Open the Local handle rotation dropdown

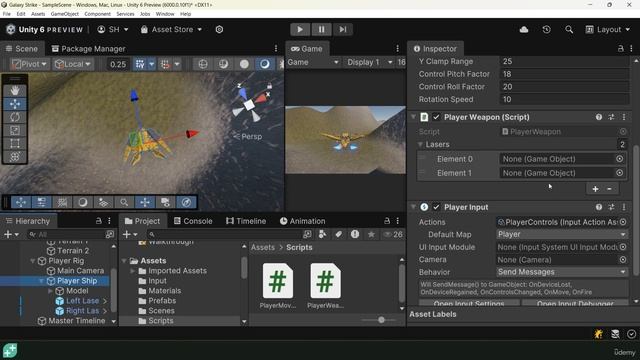(x=73, y=64)
